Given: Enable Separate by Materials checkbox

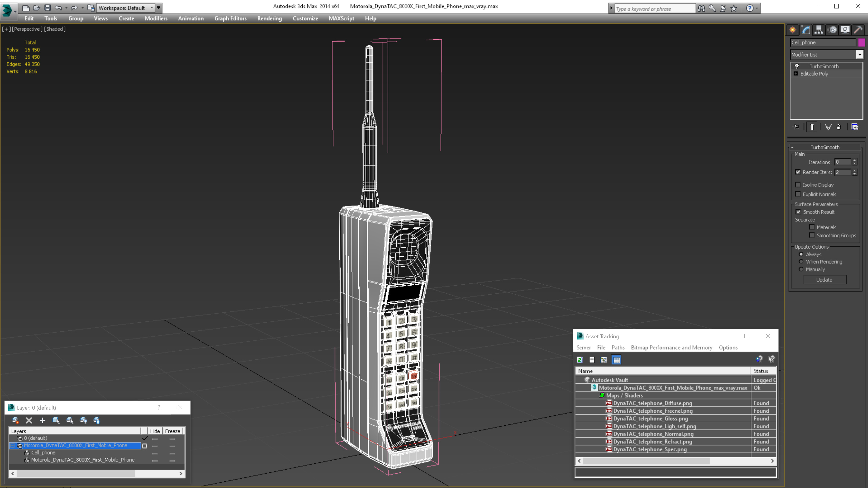Looking at the screenshot, I should tap(812, 227).
